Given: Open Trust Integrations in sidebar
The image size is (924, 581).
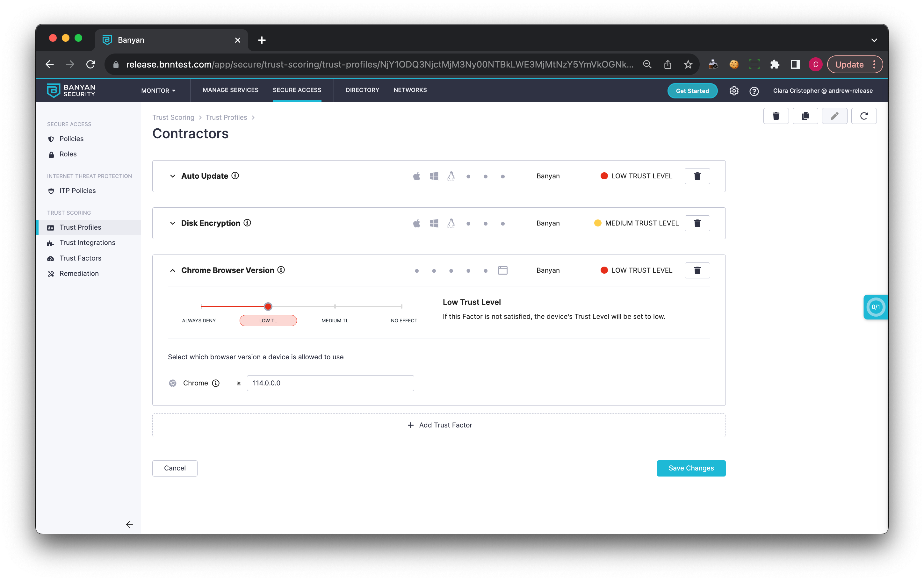Looking at the screenshot, I should click(87, 242).
